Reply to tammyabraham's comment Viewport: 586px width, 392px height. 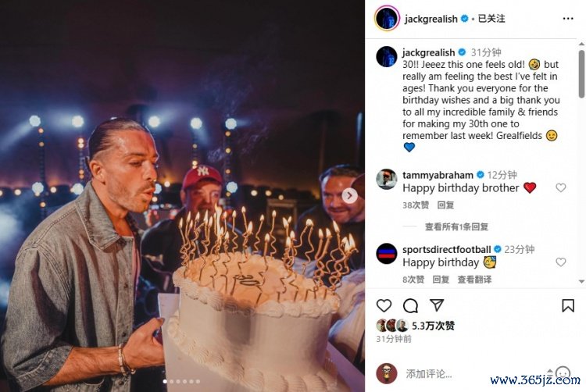click(x=445, y=205)
